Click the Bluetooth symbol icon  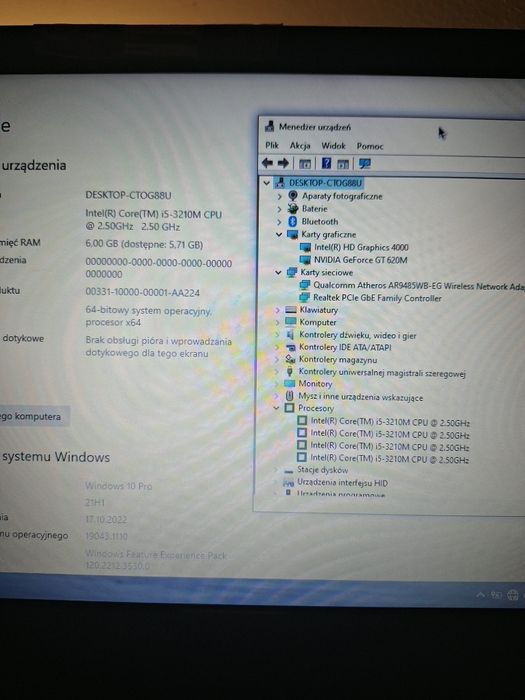293,221
